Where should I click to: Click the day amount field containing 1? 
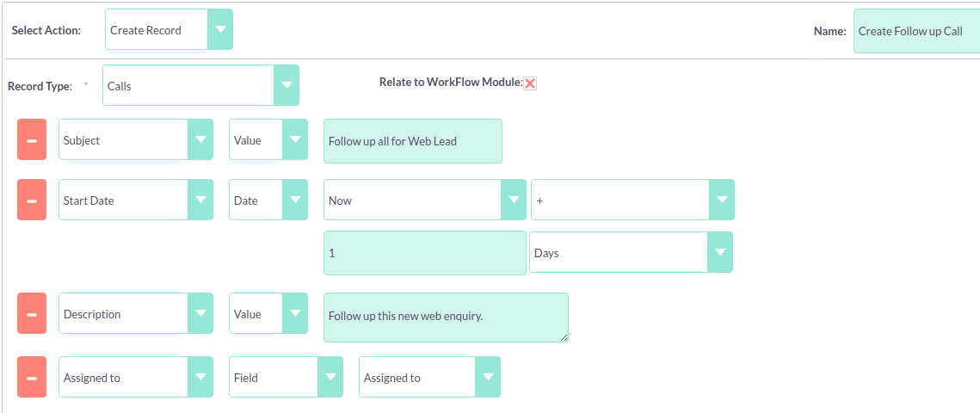click(x=424, y=253)
